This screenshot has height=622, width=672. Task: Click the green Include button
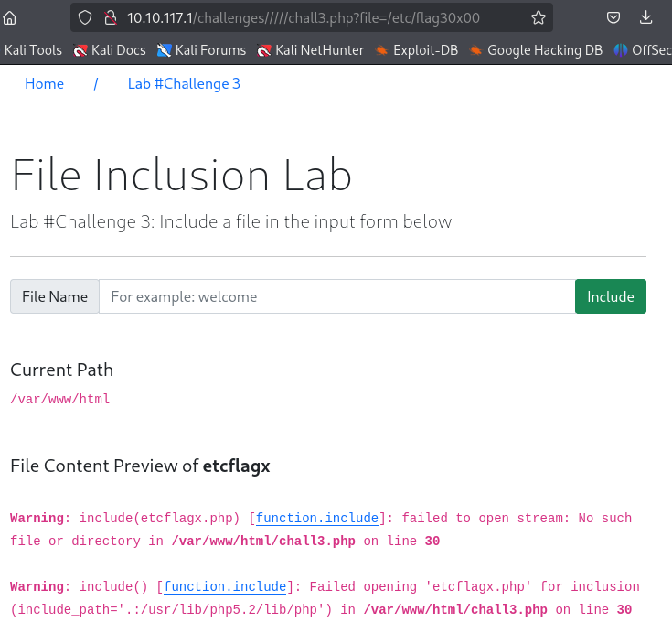[611, 296]
